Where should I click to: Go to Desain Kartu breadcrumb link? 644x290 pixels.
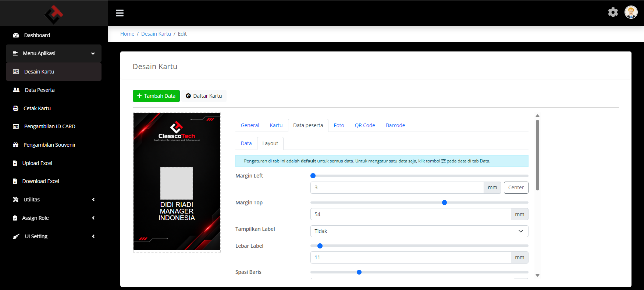156,34
